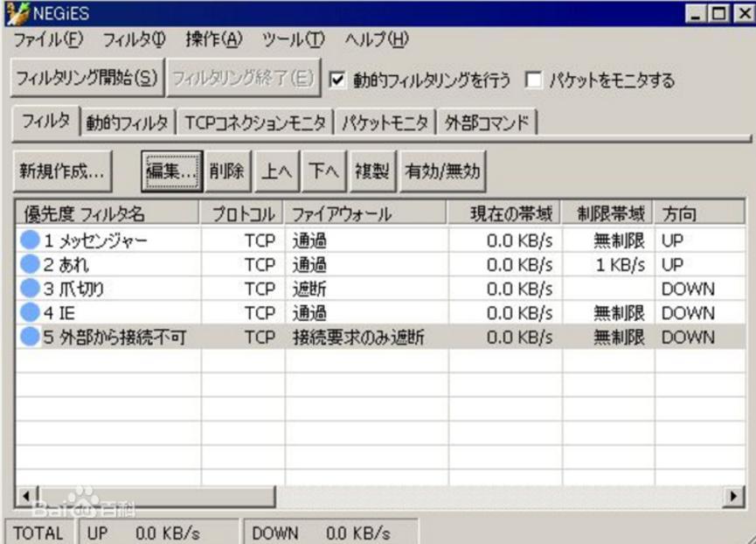Sort by 制限帯域 column header
Screen dimensions: 756x544
[607, 213]
